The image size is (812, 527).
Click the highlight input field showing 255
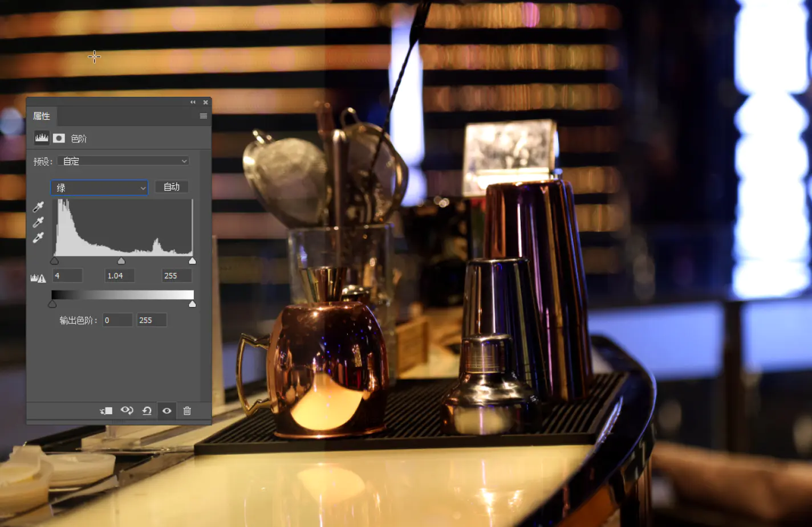click(x=177, y=276)
